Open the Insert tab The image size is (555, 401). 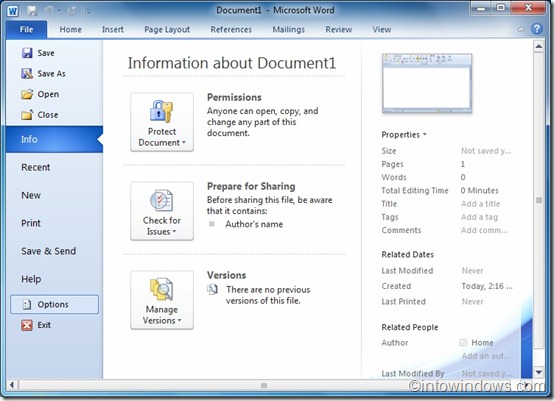click(x=113, y=29)
